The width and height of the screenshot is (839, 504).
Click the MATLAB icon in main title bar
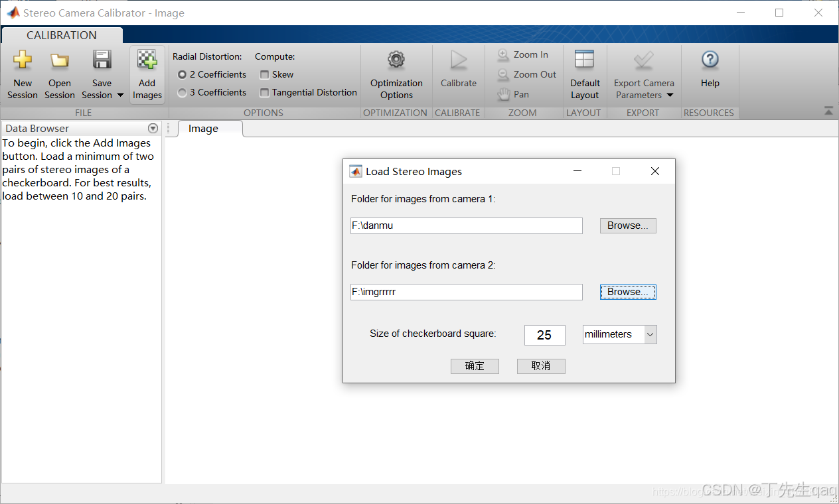[x=13, y=13]
